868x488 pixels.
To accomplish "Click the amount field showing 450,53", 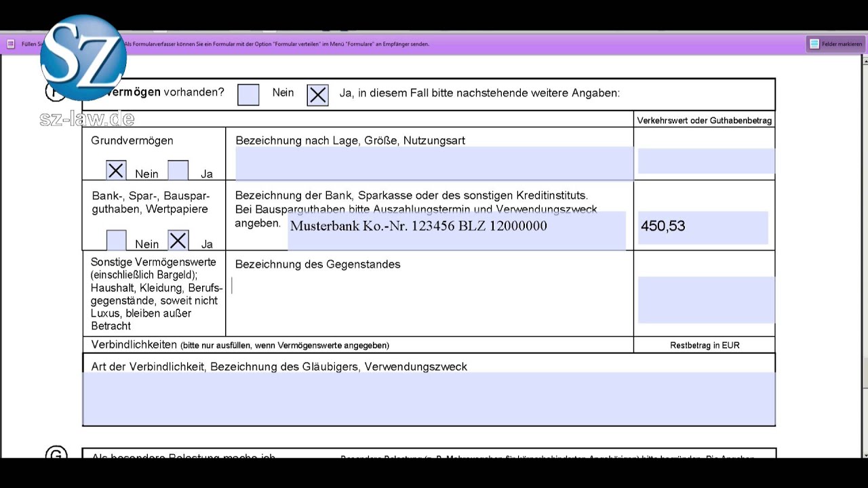I will pyautogui.click(x=703, y=227).
